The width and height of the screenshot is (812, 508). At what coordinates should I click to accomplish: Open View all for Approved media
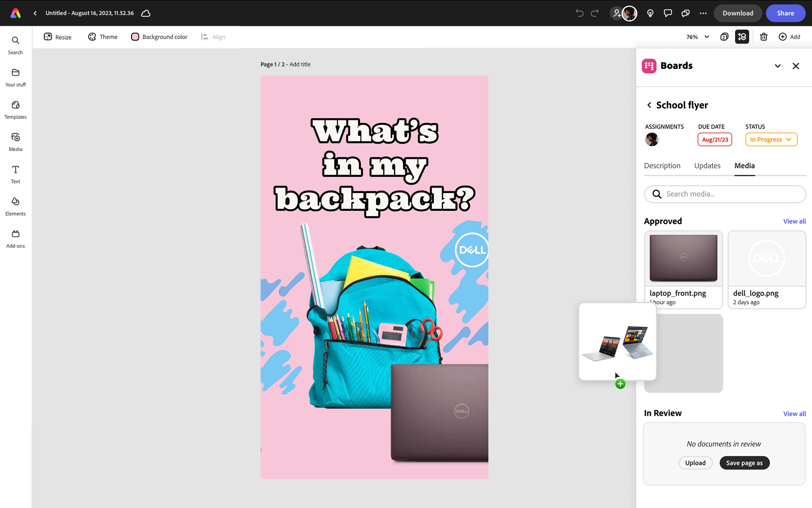794,221
